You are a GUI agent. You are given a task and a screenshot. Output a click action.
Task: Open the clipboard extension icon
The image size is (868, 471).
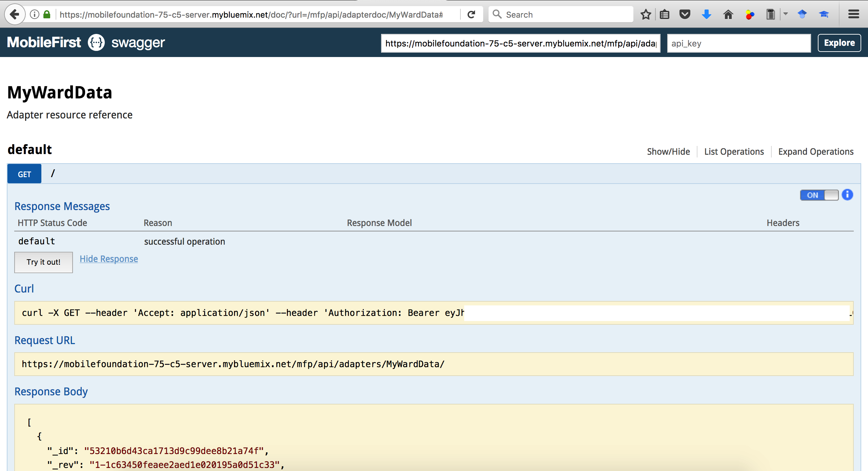(771, 14)
